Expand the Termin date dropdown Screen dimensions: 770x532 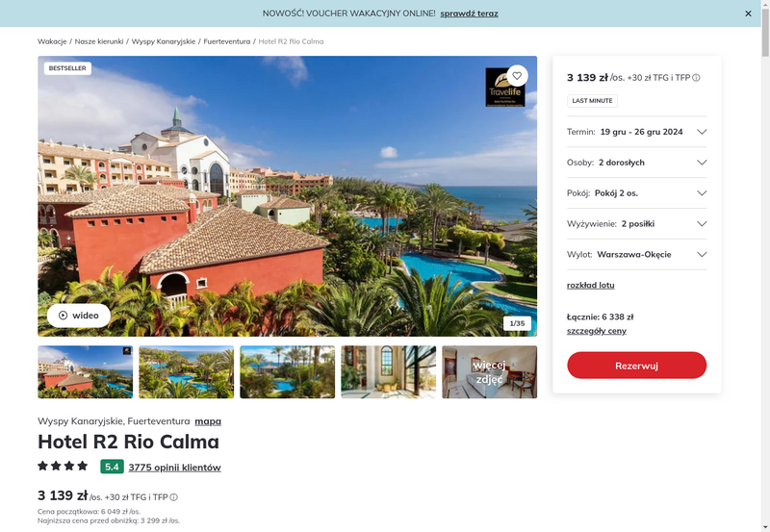636,132
